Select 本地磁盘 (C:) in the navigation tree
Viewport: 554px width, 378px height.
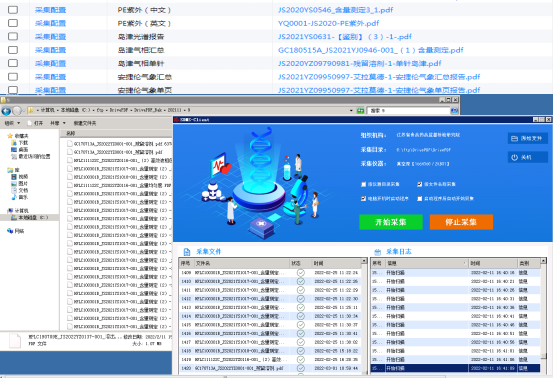(x=30, y=218)
